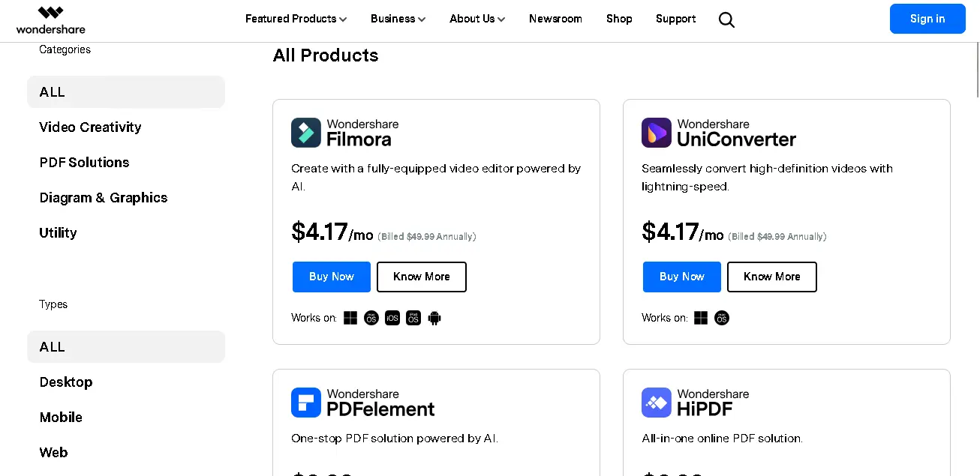Image resolution: width=980 pixels, height=476 pixels.
Task: Click the iOS platform icon under Filmora
Action: point(392,318)
